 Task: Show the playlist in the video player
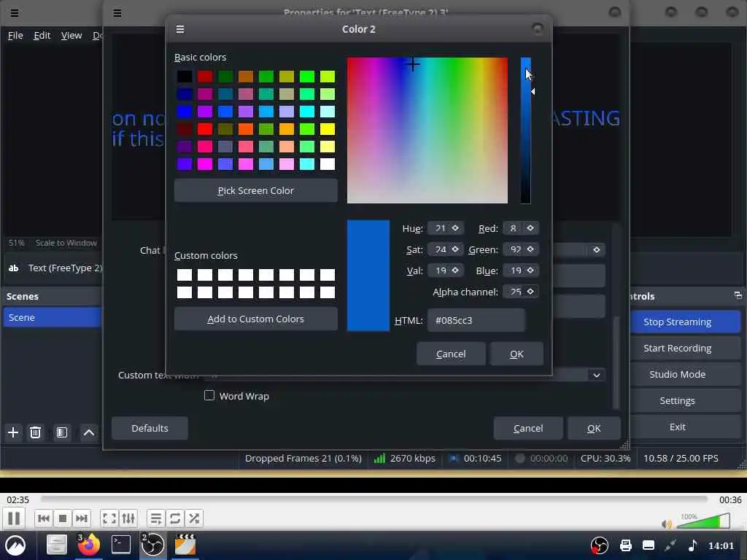(156, 518)
